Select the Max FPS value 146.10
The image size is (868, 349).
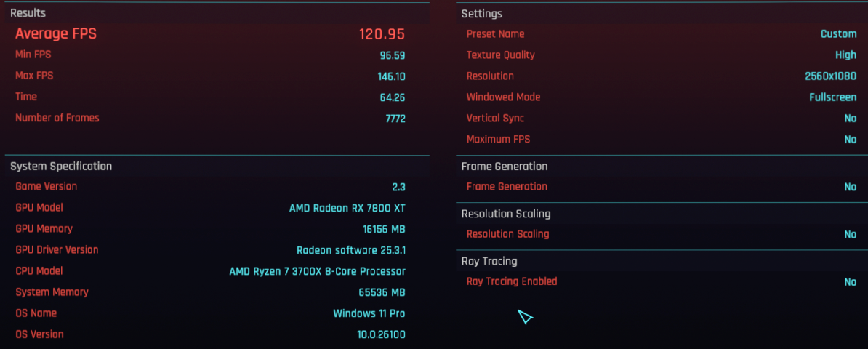pyautogui.click(x=391, y=76)
